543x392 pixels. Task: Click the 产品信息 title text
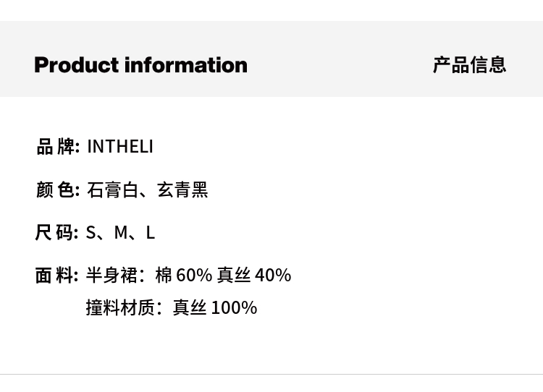click(x=469, y=65)
